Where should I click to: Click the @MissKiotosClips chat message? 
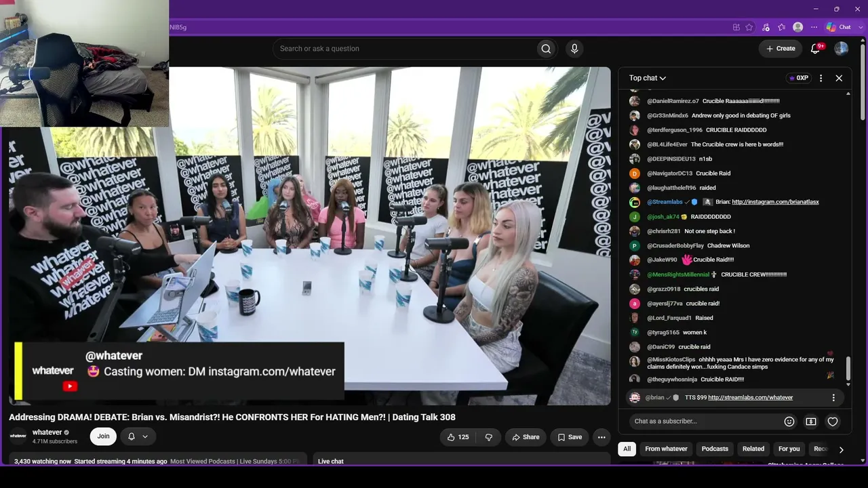[x=734, y=363]
